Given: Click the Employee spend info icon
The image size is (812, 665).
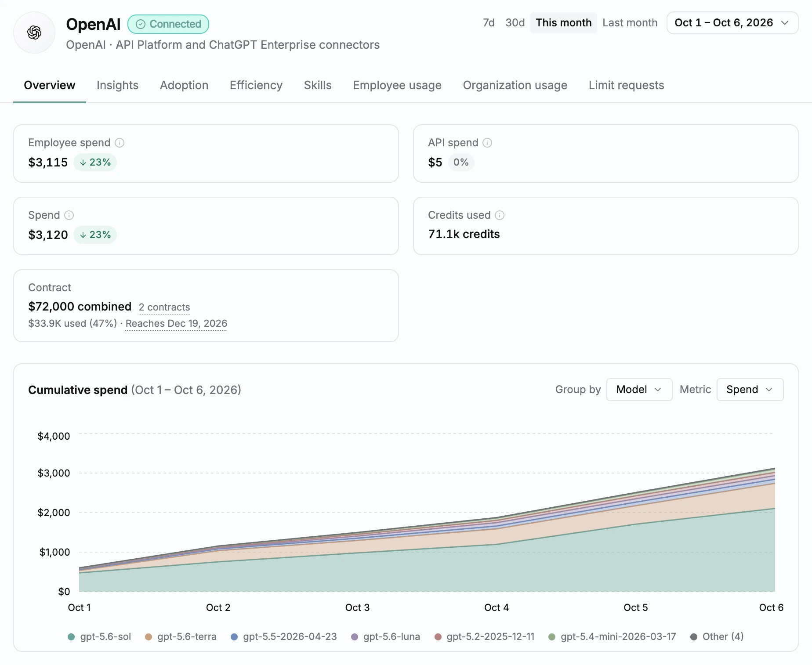Looking at the screenshot, I should tap(120, 143).
